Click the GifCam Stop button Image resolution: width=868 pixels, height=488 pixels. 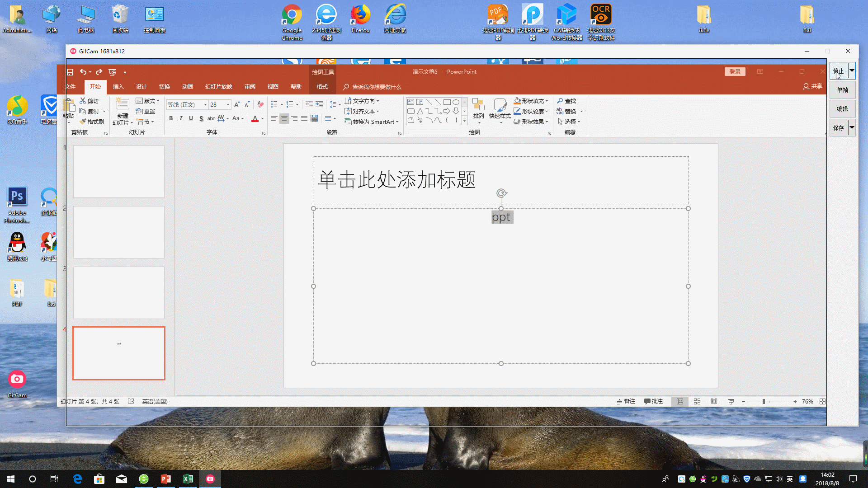(839, 71)
